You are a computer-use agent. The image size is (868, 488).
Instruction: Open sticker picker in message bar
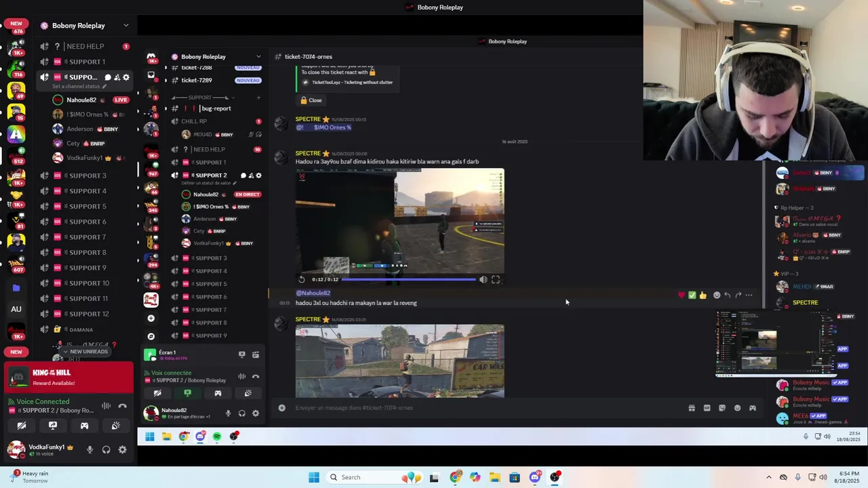(722, 408)
